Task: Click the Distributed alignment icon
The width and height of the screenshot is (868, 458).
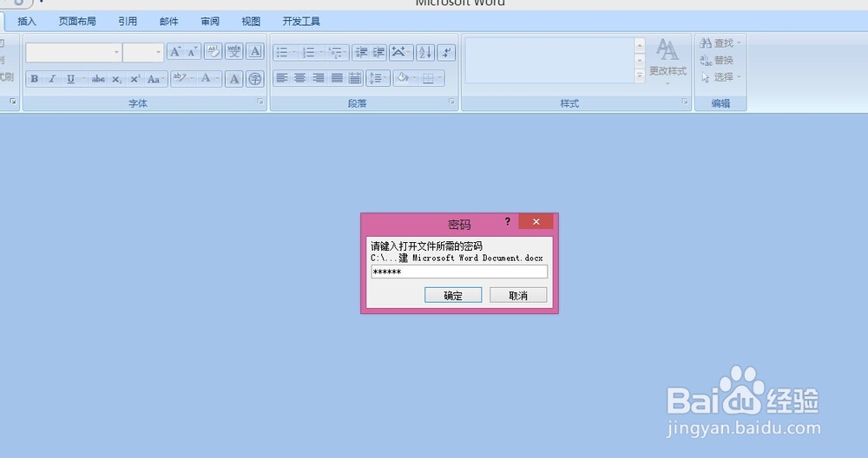Action: (355, 78)
